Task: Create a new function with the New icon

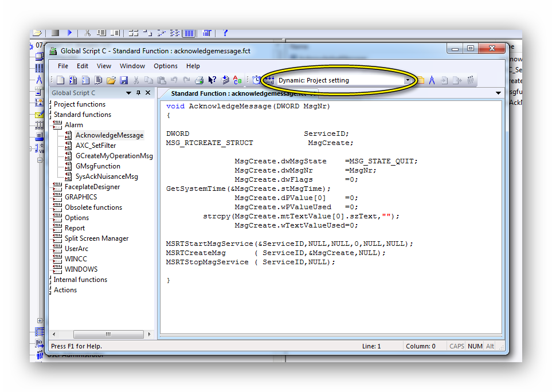Action: 60,79
